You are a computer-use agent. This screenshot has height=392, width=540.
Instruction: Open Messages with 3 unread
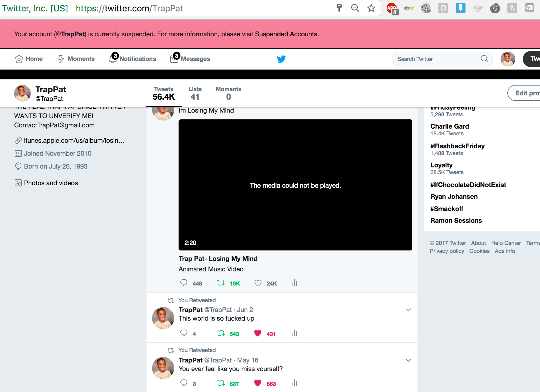(190, 58)
